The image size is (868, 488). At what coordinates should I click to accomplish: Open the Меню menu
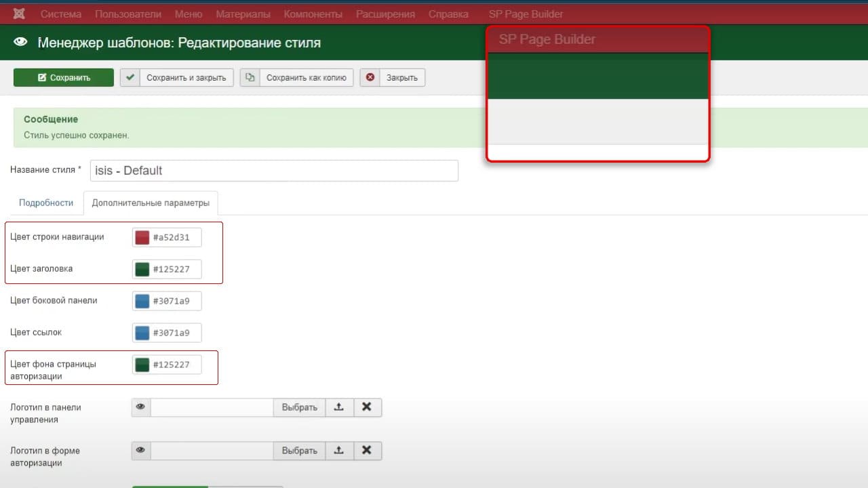point(189,14)
